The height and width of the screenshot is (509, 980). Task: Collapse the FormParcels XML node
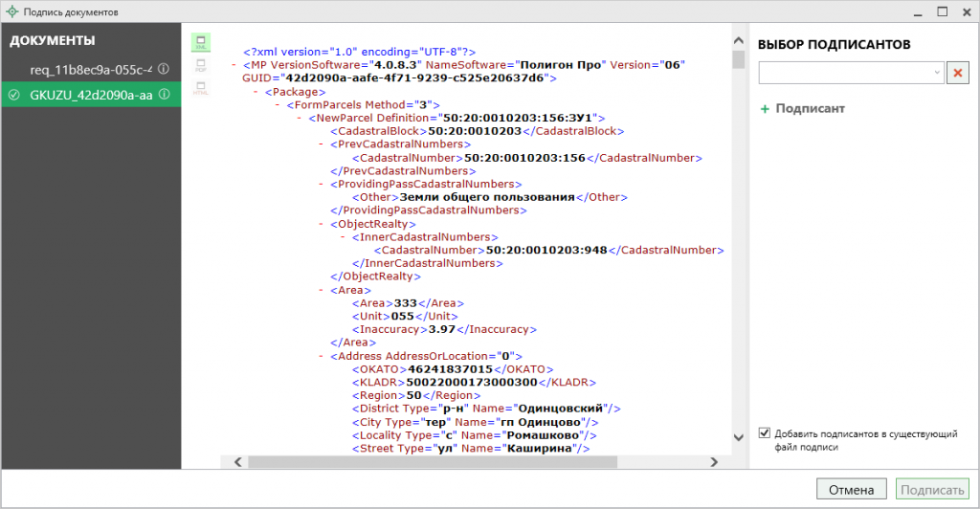point(278,105)
